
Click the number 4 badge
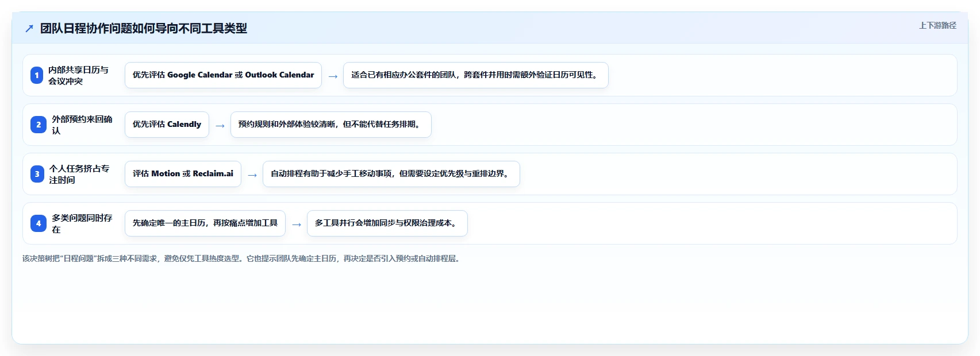click(39, 223)
